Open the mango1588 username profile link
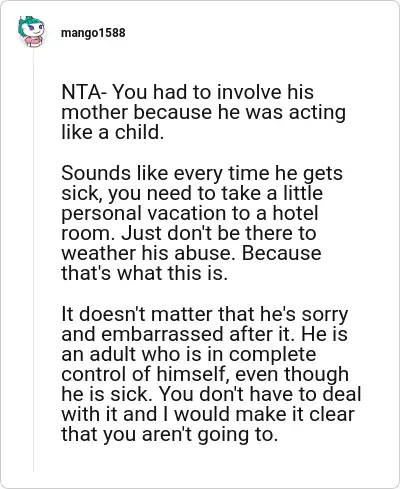The width and height of the screenshot is (400, 489). [x=93, y=33]
